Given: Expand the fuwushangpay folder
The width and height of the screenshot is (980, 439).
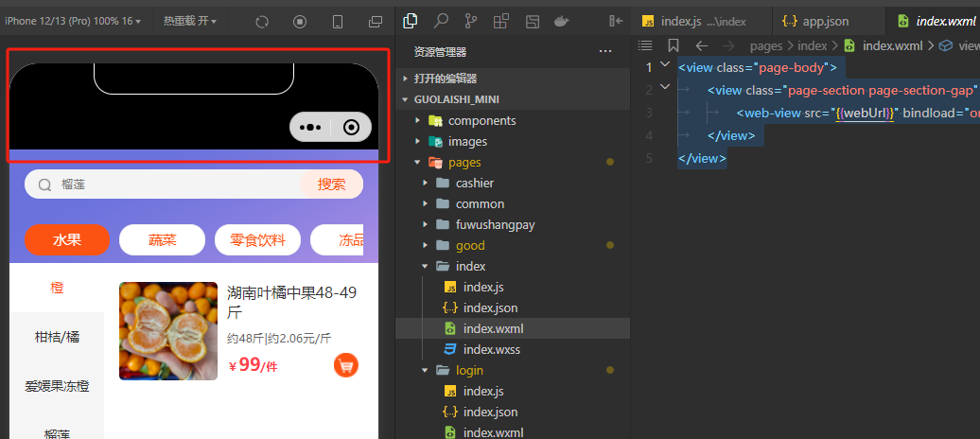Looking at the screenshot, I should point(513,224).
